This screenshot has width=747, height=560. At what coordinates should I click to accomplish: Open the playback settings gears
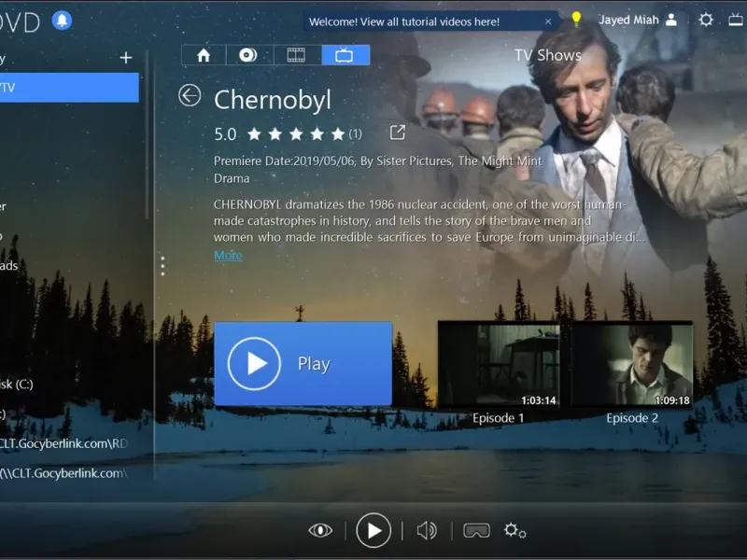515,530
